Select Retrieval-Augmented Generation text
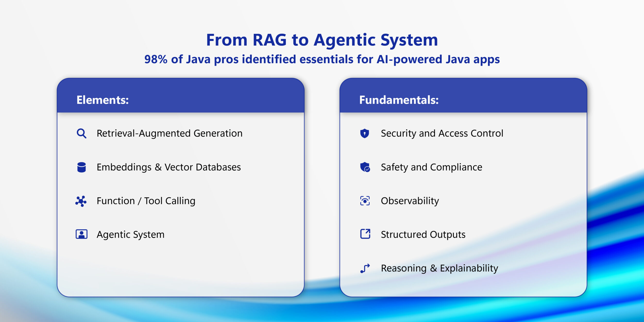This screenshot has height=322, width=644. tap(170, 133)
